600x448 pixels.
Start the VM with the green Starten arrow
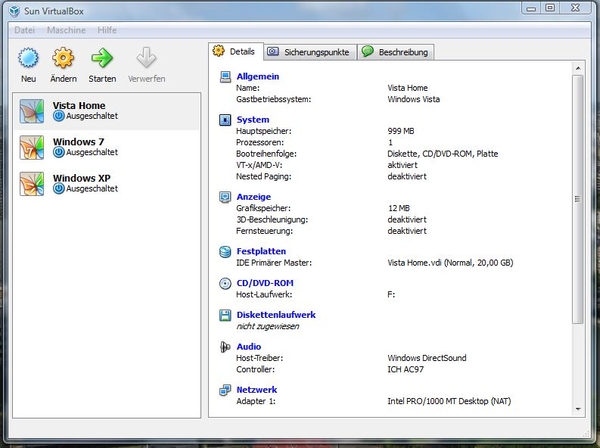(x=102, y=58)
